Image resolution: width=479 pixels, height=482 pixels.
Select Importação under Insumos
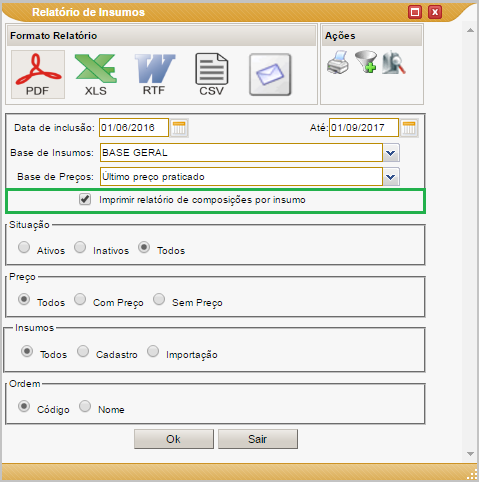(153, 351)
